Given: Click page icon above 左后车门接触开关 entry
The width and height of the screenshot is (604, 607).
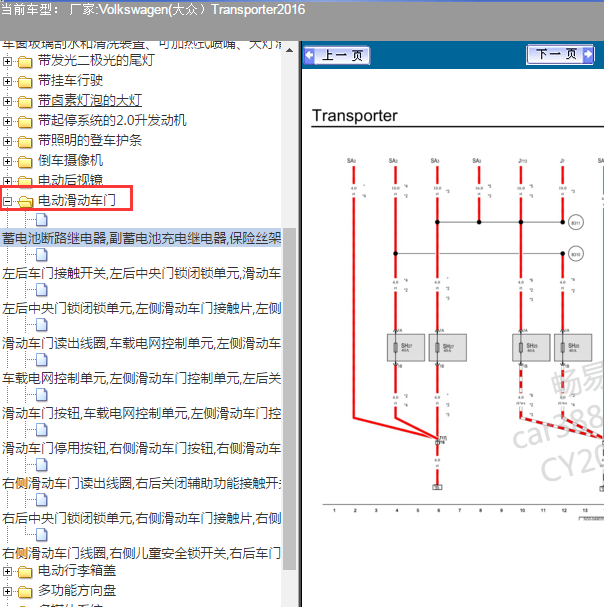Looking at the screenshot, I should [41, 255].
